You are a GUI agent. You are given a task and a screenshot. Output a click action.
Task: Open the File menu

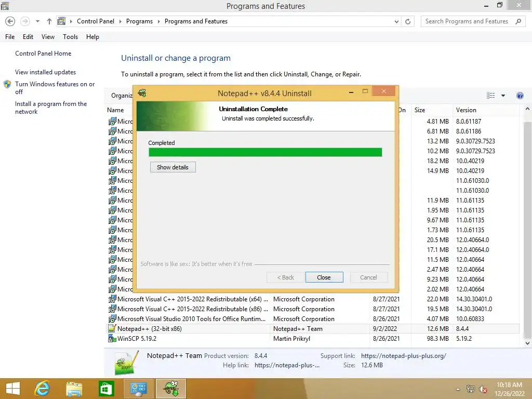click(10, 37)
